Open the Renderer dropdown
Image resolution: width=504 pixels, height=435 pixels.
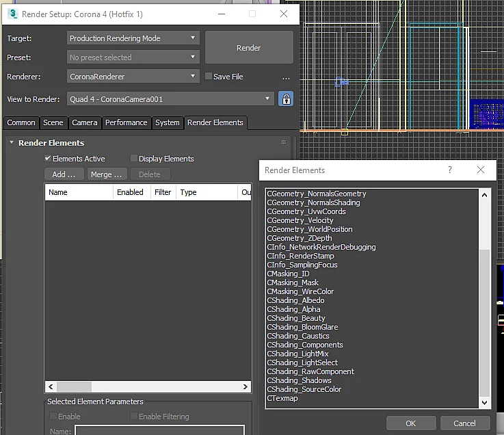(133, 77)
